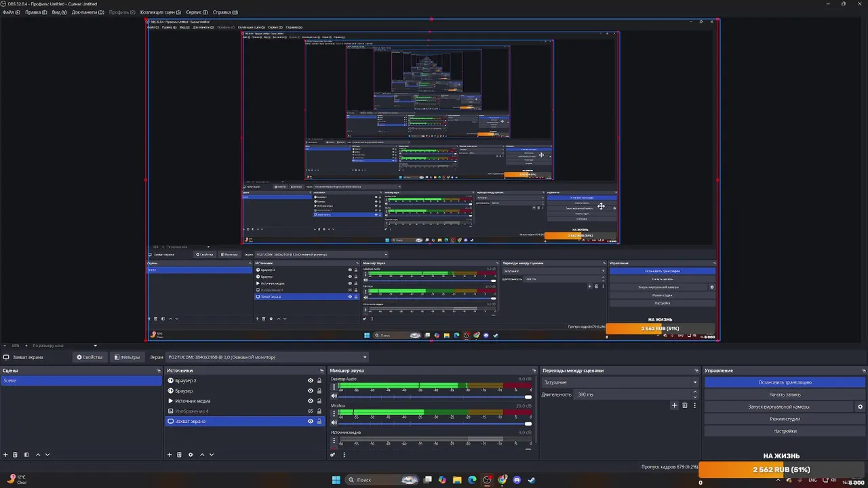Hide the Браузер 2 source
This screenshot has width=868, height=488.
pos(311,381)
